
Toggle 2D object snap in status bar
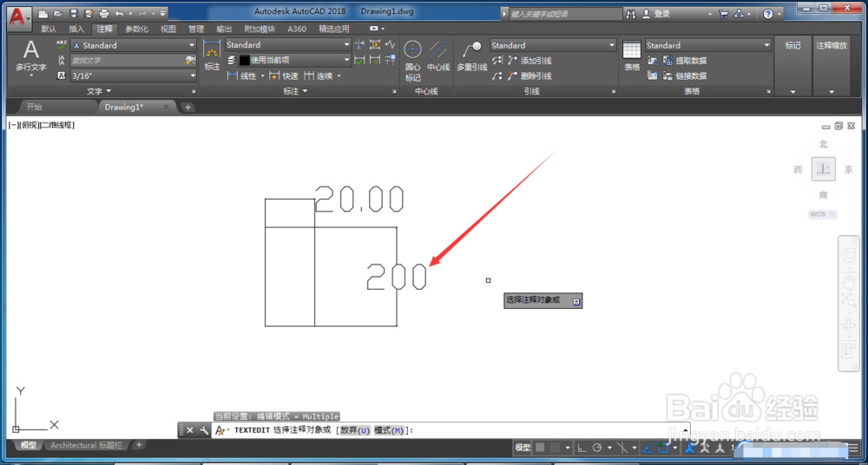(x=664, y=448)
